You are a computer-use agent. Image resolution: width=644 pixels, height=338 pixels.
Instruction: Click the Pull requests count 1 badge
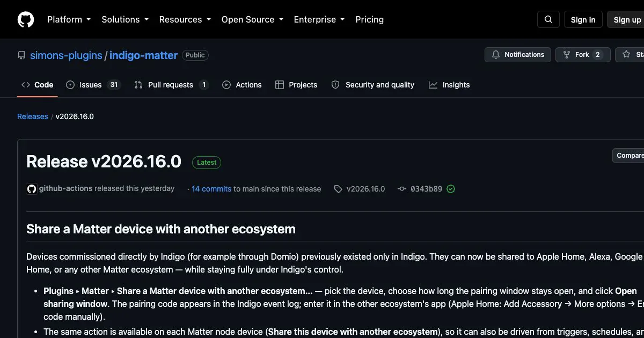[x=203, y=85]
